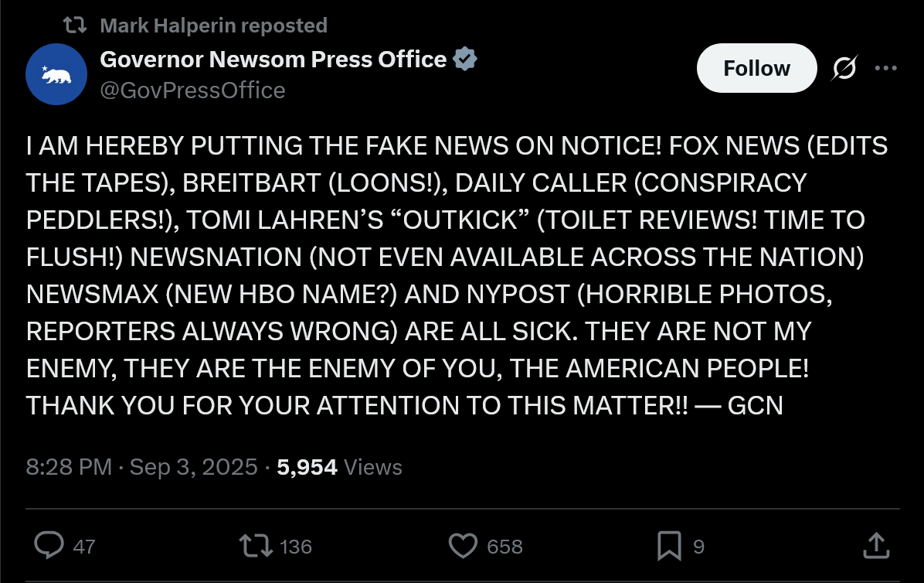Like the post with the heart icon
The image size is (924, 583).
click(x=464, y=546)
